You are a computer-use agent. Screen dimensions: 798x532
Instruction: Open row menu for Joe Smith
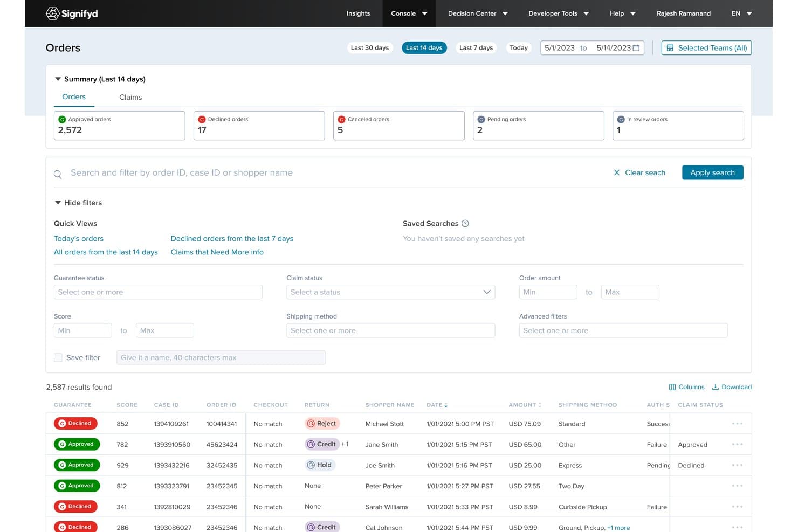[x=737, y=465]
